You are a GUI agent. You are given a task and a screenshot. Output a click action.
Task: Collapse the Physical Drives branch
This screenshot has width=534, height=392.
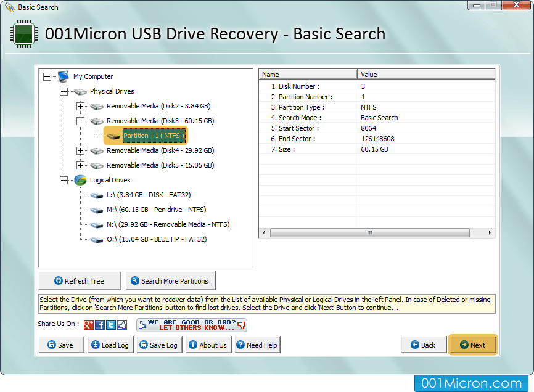click(x=65, y=91)
